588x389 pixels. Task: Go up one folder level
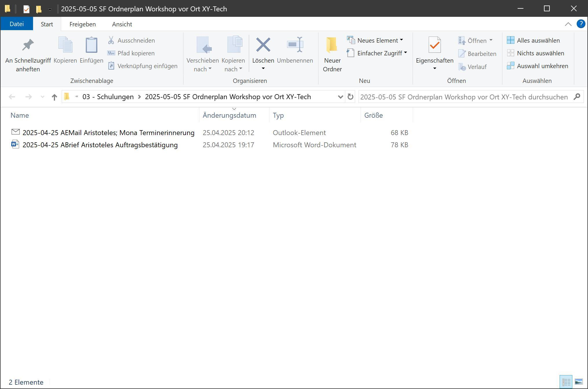pyautogui.click(x=54, y=97)
